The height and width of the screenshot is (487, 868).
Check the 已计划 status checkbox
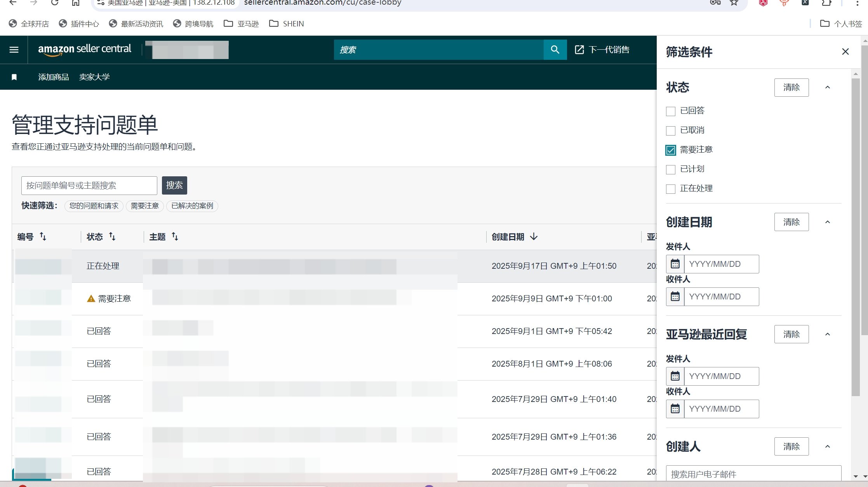[x=671, y=170]
